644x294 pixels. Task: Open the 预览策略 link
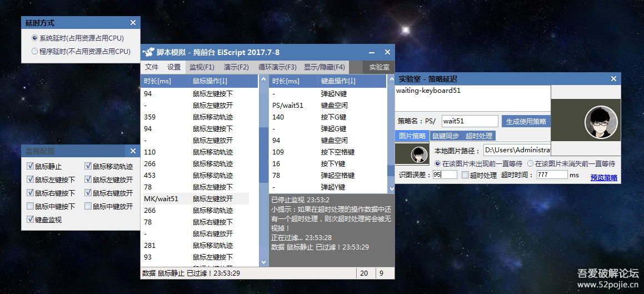pyautogui.click(x=603, y=178)
